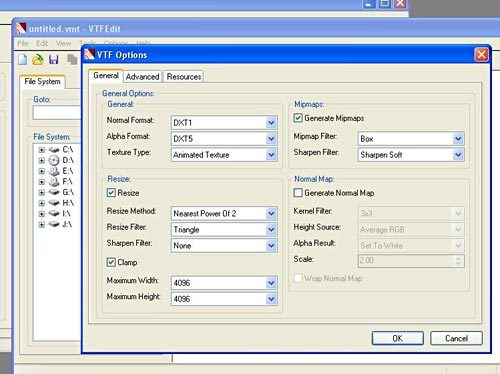Image resolution: width=500 pixels, height=374 pixels.
Task: Uncheck the Resize checkbox
Action: click(x=111, y=193)
